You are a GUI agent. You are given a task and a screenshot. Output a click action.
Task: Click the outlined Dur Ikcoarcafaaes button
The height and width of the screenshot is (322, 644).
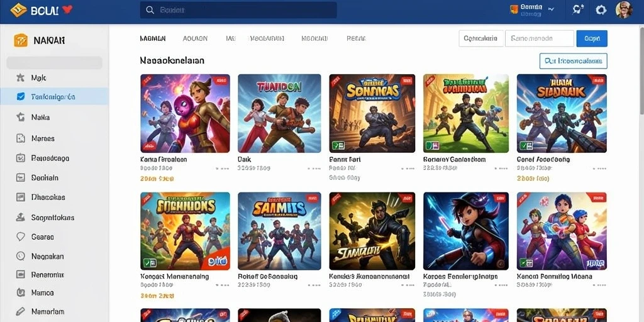[574, 61]
